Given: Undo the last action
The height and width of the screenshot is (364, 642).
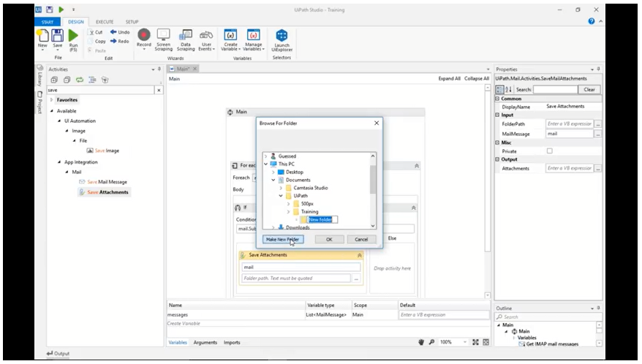Looking at the screenshot, I should click(x=120, y=32).
